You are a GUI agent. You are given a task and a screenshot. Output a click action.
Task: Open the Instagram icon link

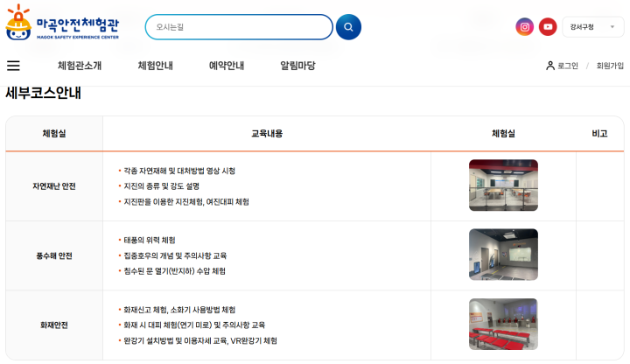pos(524,27)
